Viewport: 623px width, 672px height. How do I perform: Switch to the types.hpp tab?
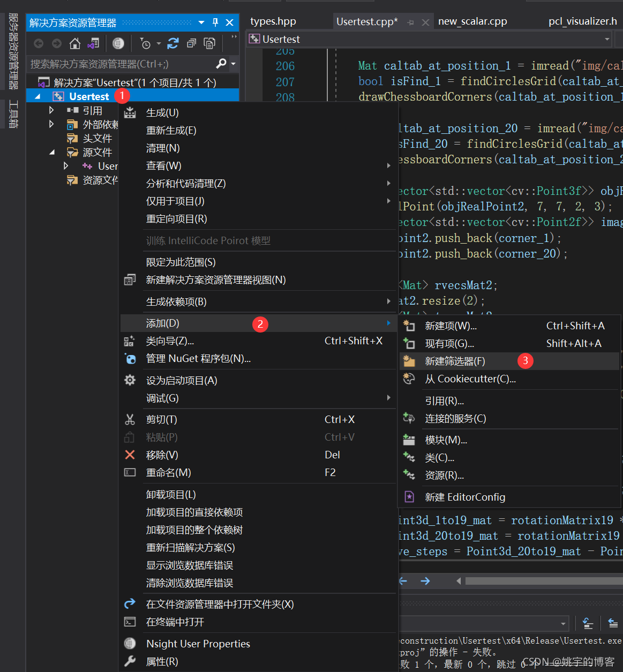pos(273,21)
